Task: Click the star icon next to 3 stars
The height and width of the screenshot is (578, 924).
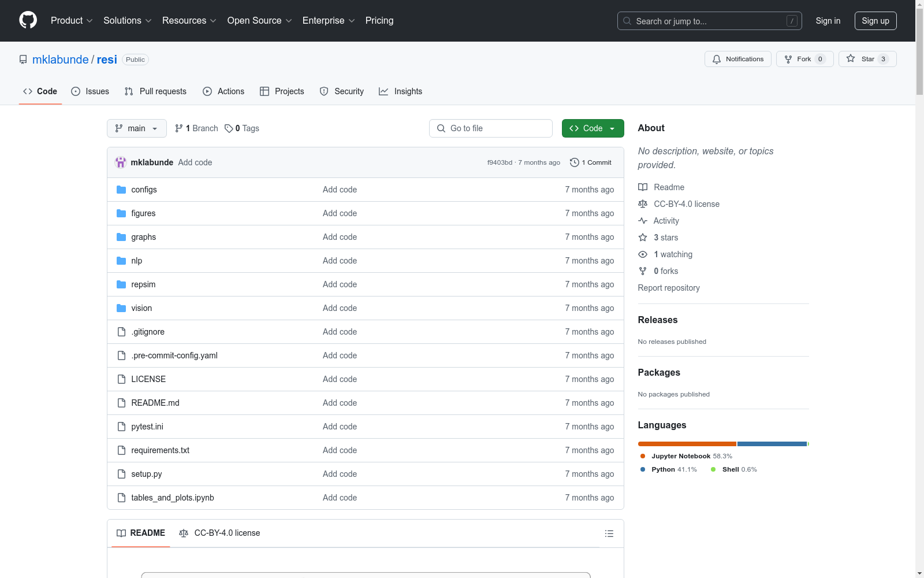Action: [x=643, y=238]
